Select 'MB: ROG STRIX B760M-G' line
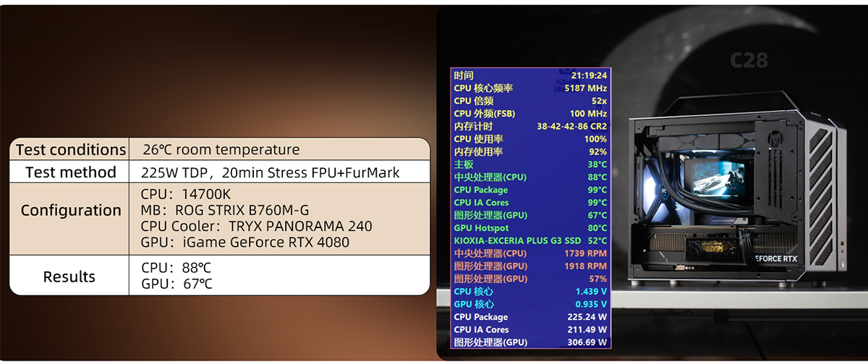The height and width of the screenshot is (362, 868). pyautogui.click(x=225, y=211)
